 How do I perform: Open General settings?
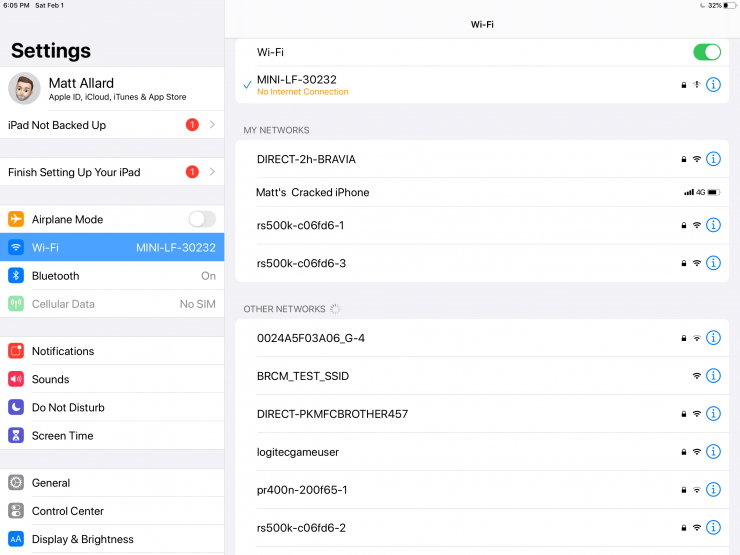pyautogui.click(x=51, y=483)
